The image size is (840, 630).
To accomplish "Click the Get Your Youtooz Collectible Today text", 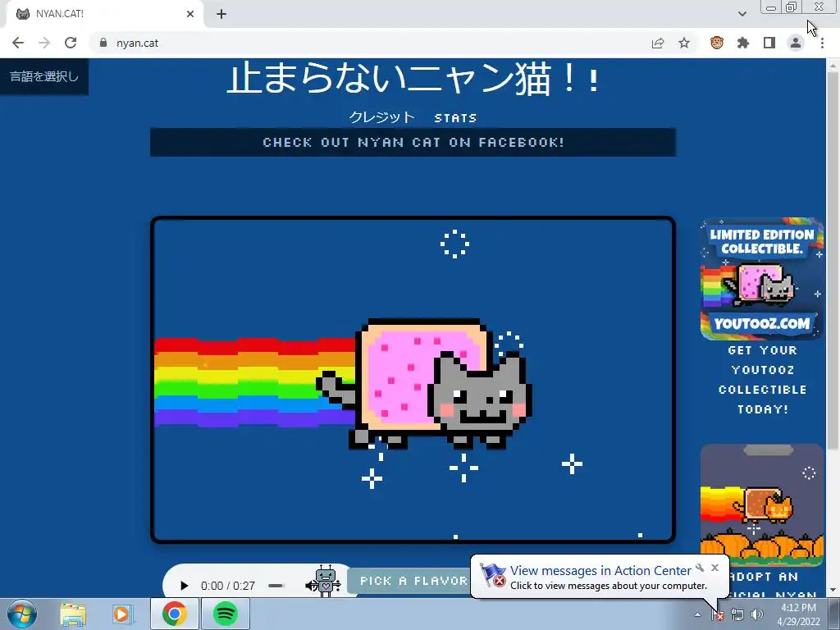I will tap(762, 380).
